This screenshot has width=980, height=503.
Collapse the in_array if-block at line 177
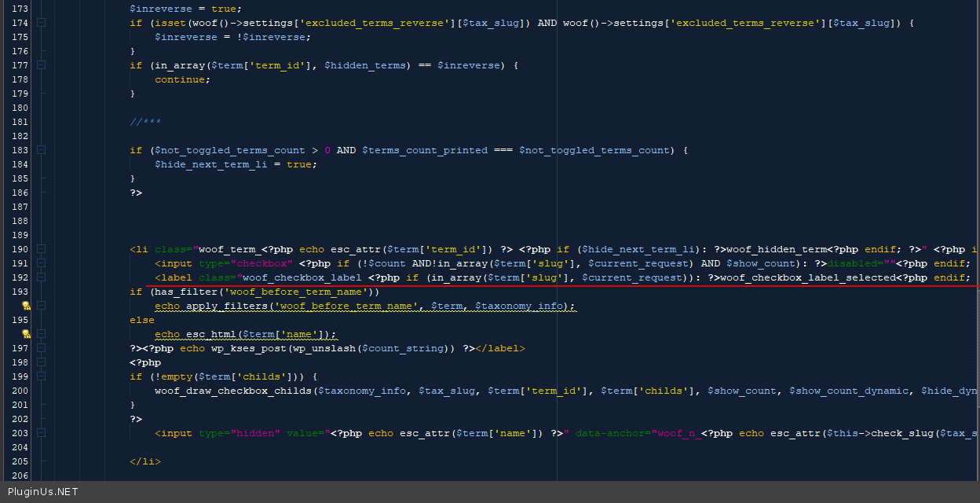tap(41, 65)
